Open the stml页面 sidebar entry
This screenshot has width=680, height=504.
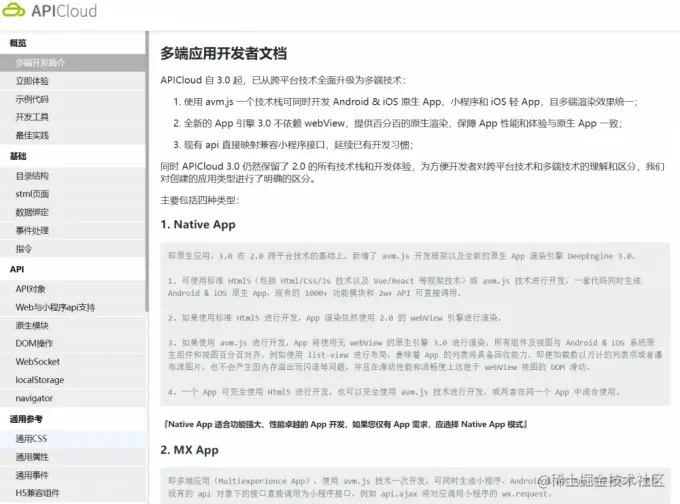[x=72, y=194]
